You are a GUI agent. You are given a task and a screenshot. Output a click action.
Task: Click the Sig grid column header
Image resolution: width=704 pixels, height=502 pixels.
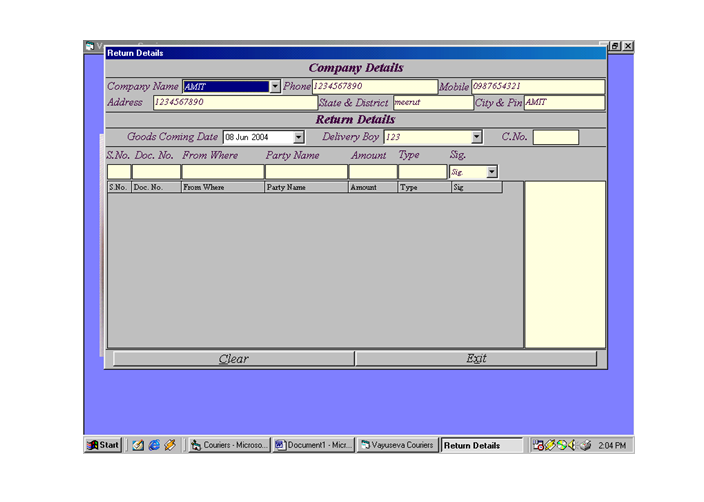point(477,187)
